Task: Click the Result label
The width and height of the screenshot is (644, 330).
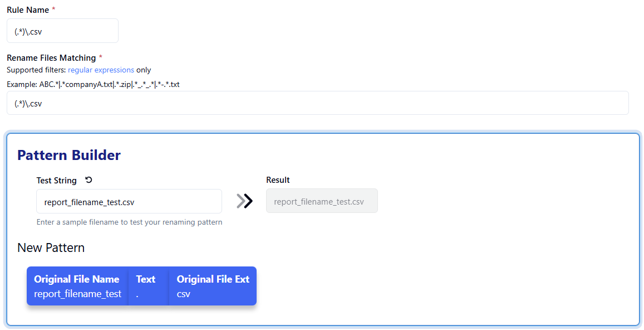Action: pyautogui.click(x=278, y=180)
